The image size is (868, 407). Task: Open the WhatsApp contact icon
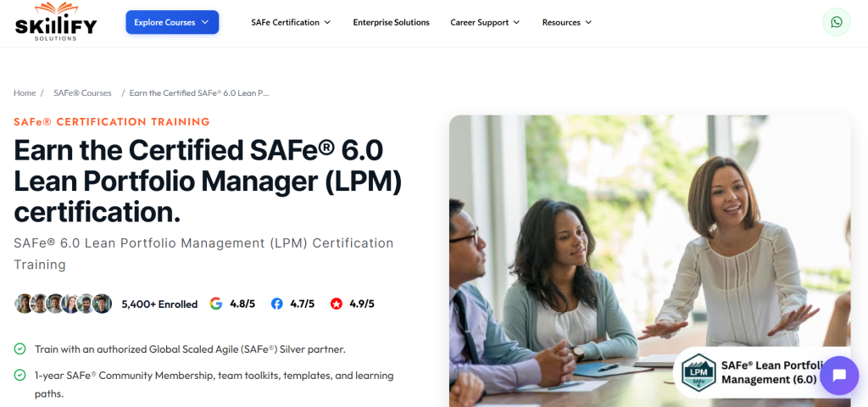[x=836, y=22]
